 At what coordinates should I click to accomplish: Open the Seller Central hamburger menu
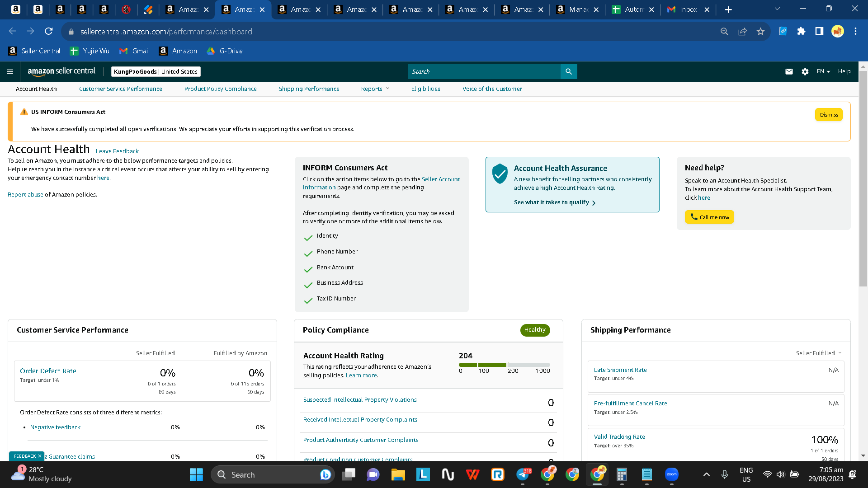tap(10, 71)
